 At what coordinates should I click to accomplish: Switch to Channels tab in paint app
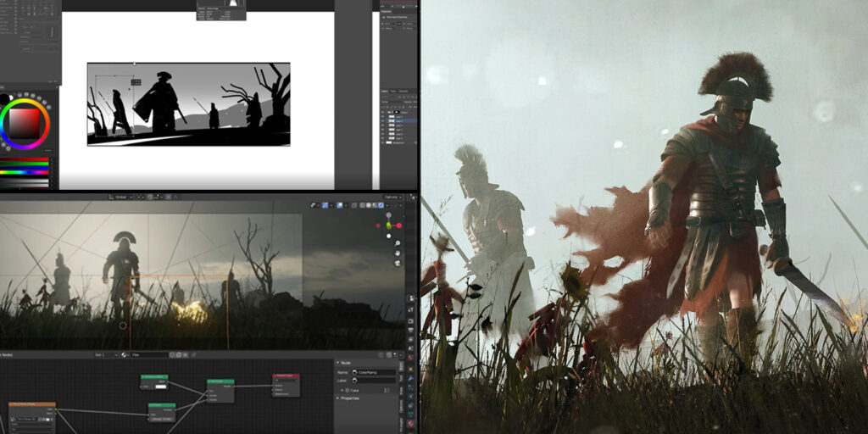(x=403, y=92)
